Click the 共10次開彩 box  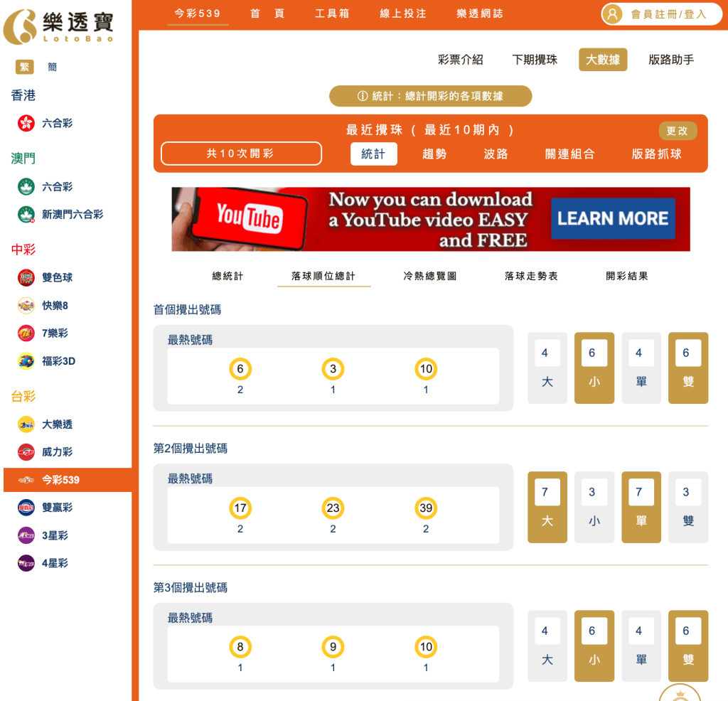point(241,154)
